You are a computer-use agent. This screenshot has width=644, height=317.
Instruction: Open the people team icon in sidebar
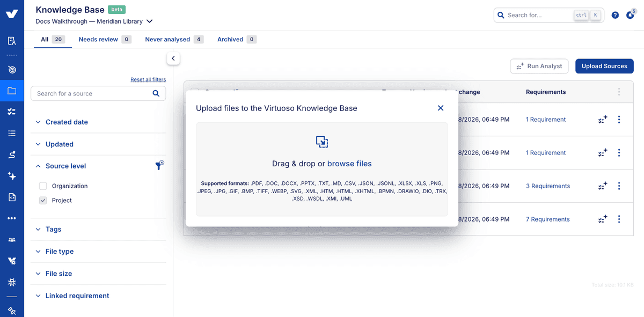12,240
